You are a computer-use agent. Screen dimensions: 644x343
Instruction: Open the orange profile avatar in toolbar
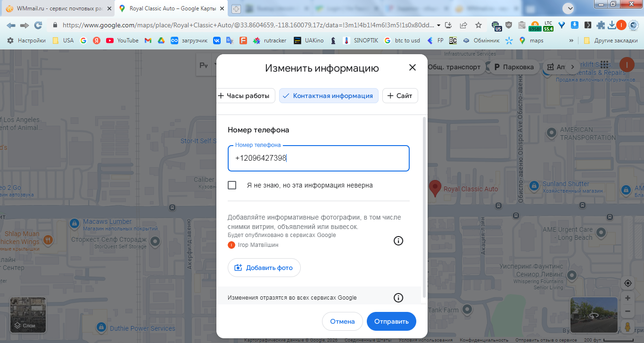621,25
